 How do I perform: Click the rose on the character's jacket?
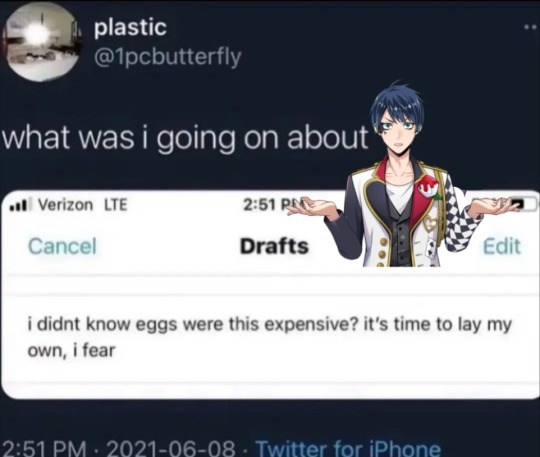tap(428, 186)
